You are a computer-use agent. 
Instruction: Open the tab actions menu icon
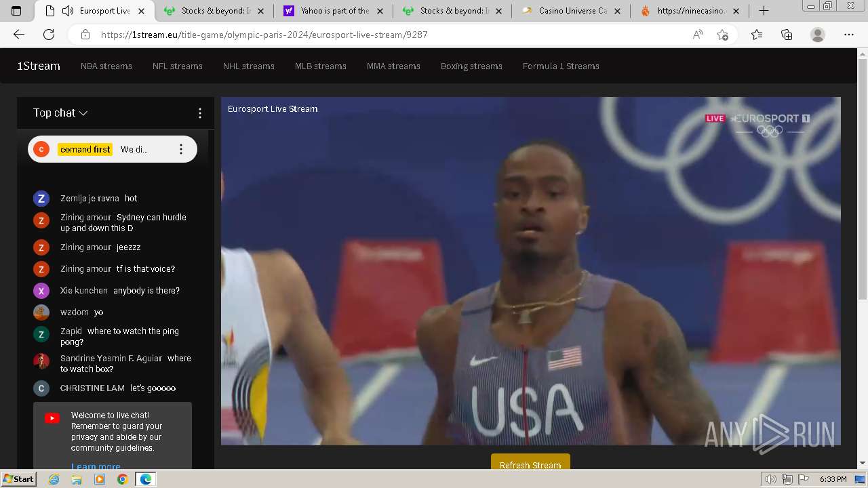16,11
